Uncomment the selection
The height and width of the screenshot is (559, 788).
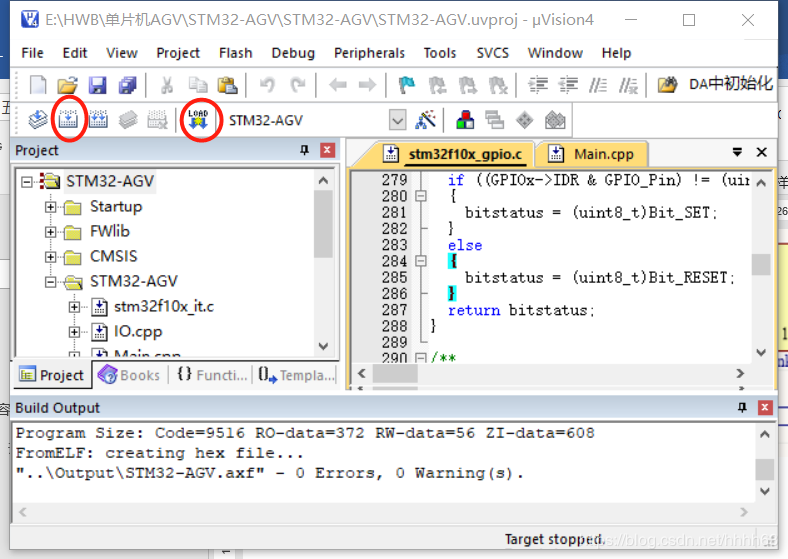(628, 84)
